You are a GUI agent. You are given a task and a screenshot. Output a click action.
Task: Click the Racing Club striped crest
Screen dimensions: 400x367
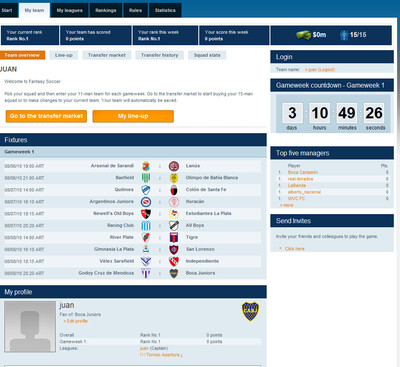pyautogui.click(x=146, y=226)
